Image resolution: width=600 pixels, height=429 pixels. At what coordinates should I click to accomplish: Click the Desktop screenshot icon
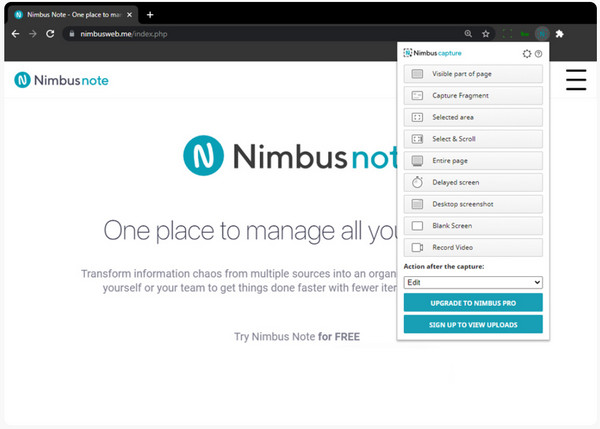click(417, 204)
